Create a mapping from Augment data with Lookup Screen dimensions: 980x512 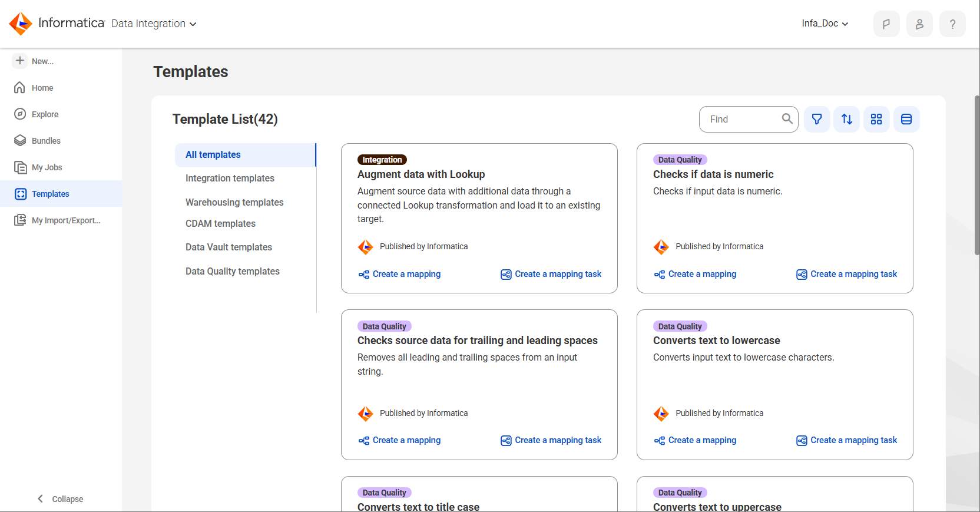pyautogui.click(x=399, y=274)
